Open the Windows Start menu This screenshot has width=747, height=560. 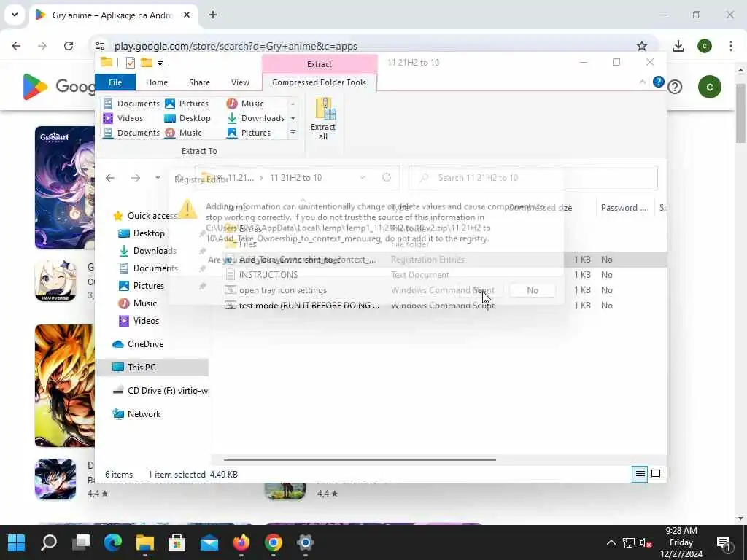tap(17, 542)
